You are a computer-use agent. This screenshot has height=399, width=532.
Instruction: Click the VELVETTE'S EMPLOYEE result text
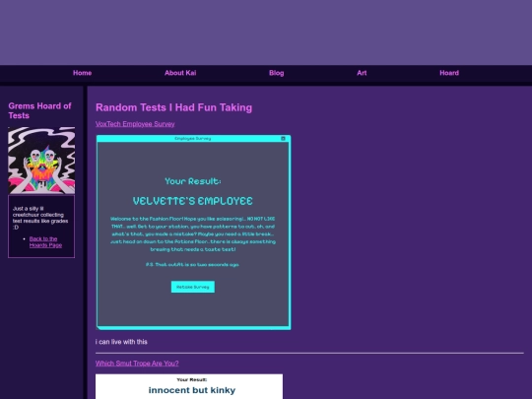193,201
